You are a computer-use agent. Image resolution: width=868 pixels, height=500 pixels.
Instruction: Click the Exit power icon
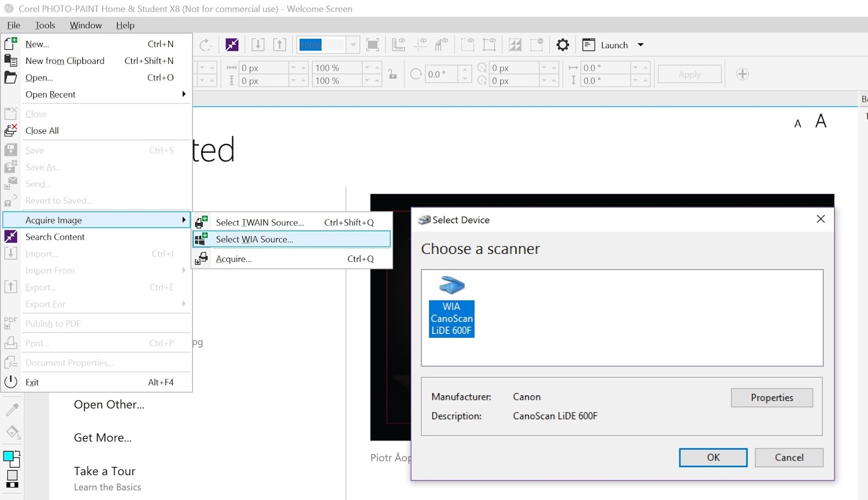pos(11,382)
